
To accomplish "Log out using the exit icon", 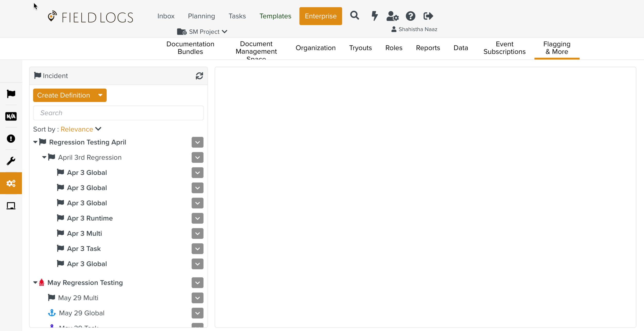I will (x=428, y=16).
